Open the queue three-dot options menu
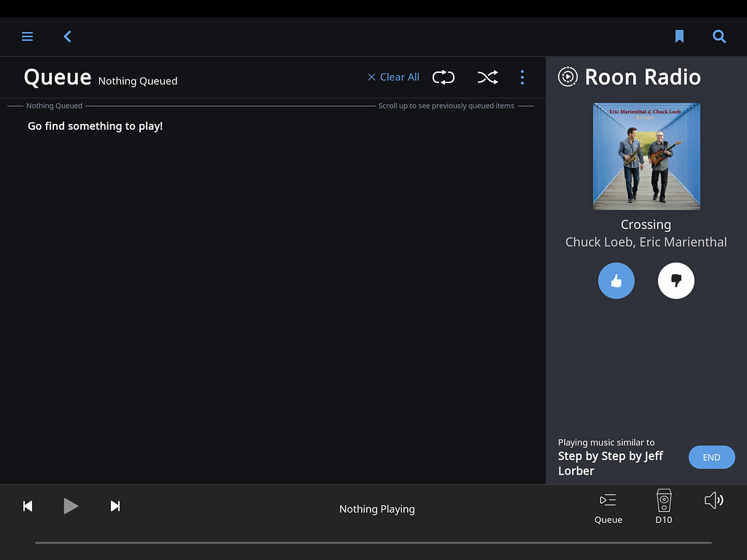The height and width of the screenshot is (560, 747). (522, 77)
